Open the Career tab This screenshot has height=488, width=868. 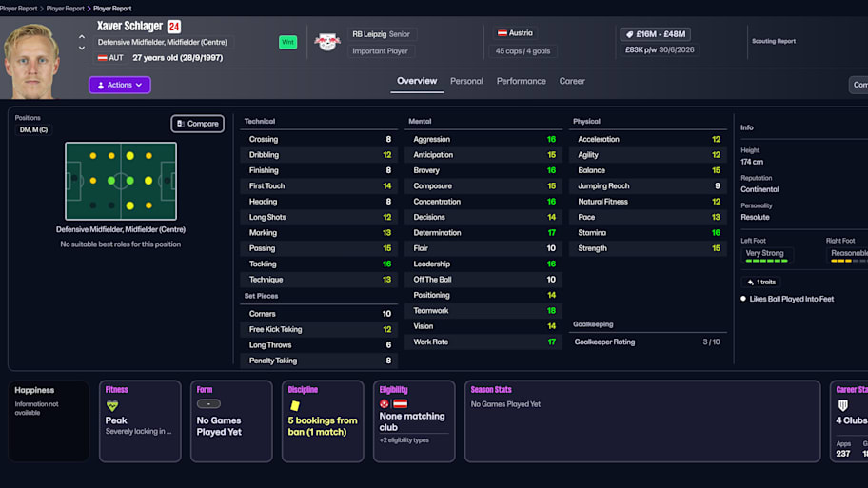click(x=572, y=81)
